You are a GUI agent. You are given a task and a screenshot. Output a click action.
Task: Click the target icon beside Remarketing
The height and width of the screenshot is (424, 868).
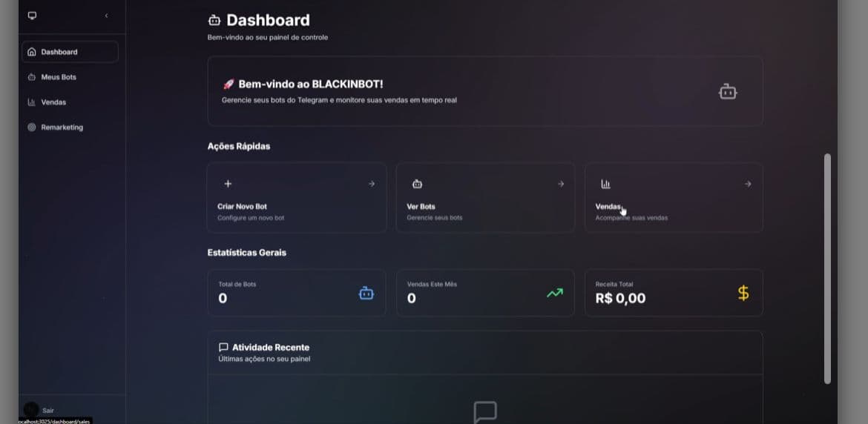(32, 127)
